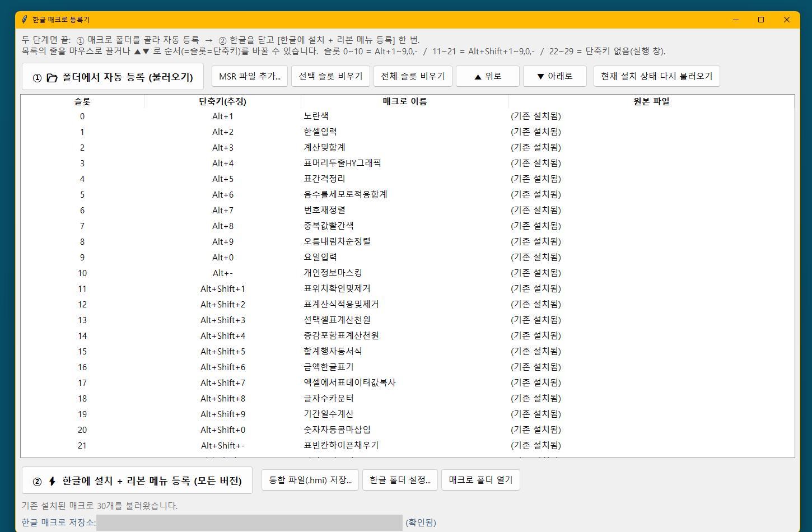Screen dimensions: 812x532
Task: Select the 표위치확인및제거 macro row
Action: (x=408, y=288)
